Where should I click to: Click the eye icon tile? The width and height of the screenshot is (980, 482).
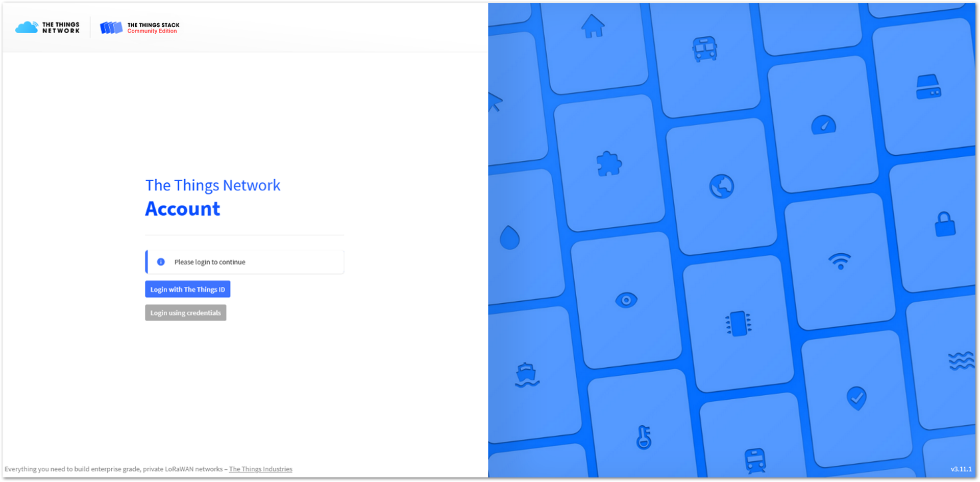pos(626,300)
